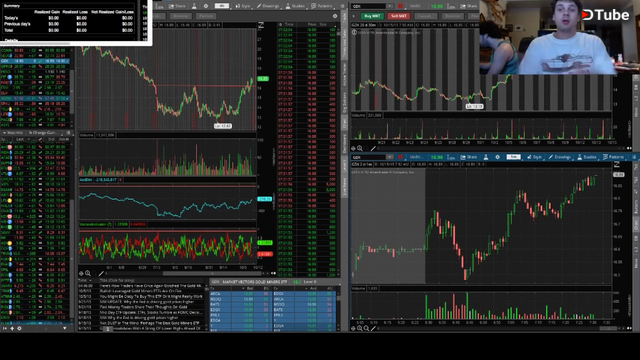Click crosshair icon under lower-right chart
Image resolution: width=640 pixels, height=360 pixels.
click(x=353, y=328)
